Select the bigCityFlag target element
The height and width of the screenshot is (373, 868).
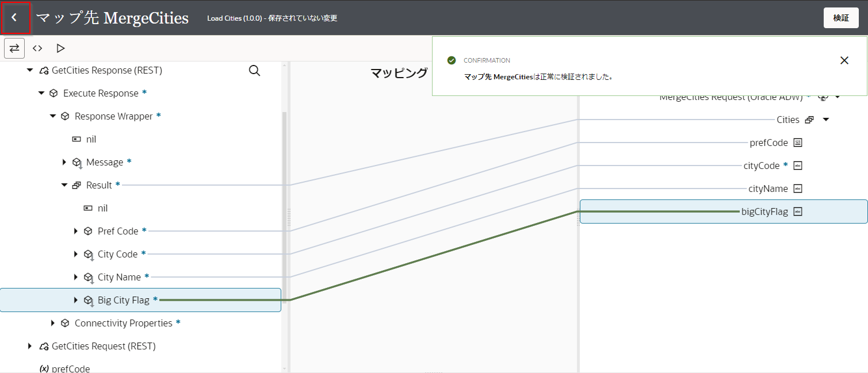(764, 212)
